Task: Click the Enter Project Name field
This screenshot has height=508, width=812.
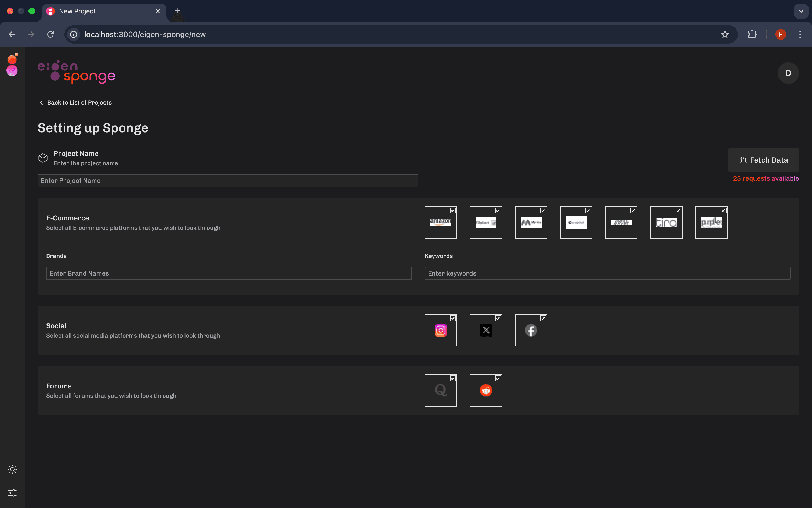Action: point(228,180)
